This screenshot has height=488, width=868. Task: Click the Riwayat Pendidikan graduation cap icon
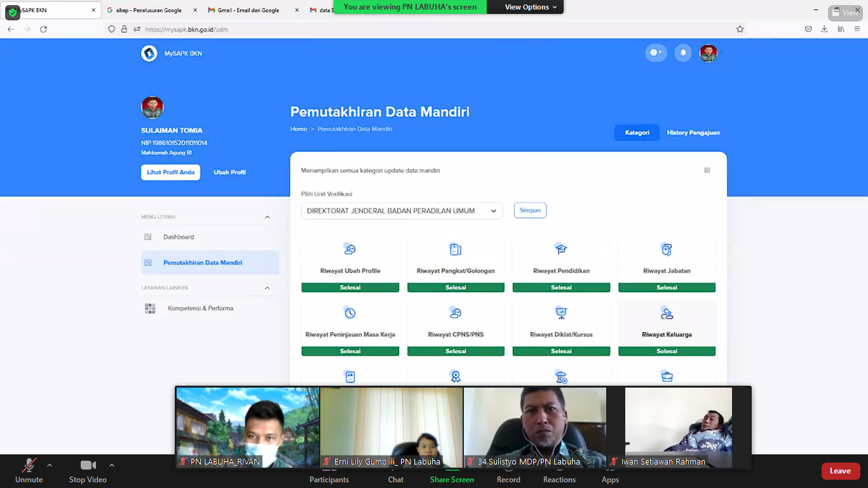[560, 249]
